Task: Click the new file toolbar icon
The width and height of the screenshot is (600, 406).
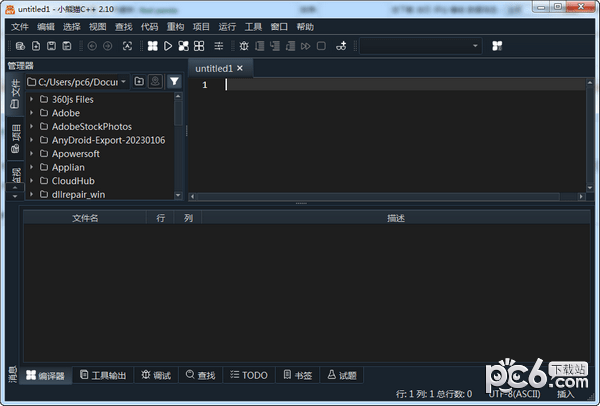Action: (x=36, y=46)
